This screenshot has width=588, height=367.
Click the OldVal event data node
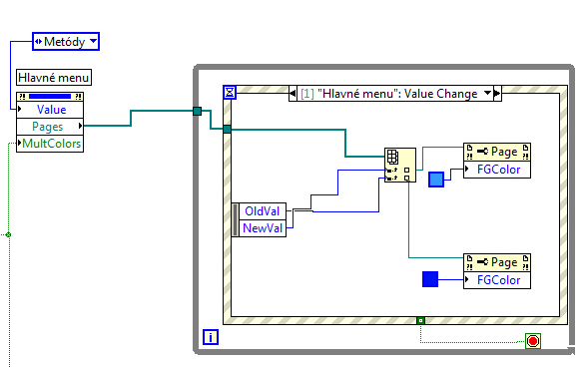[263, 211]
